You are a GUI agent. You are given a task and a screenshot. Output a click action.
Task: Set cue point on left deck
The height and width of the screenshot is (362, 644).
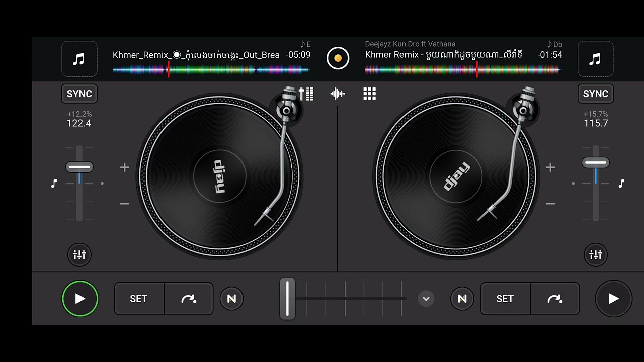tap(139, 299)
